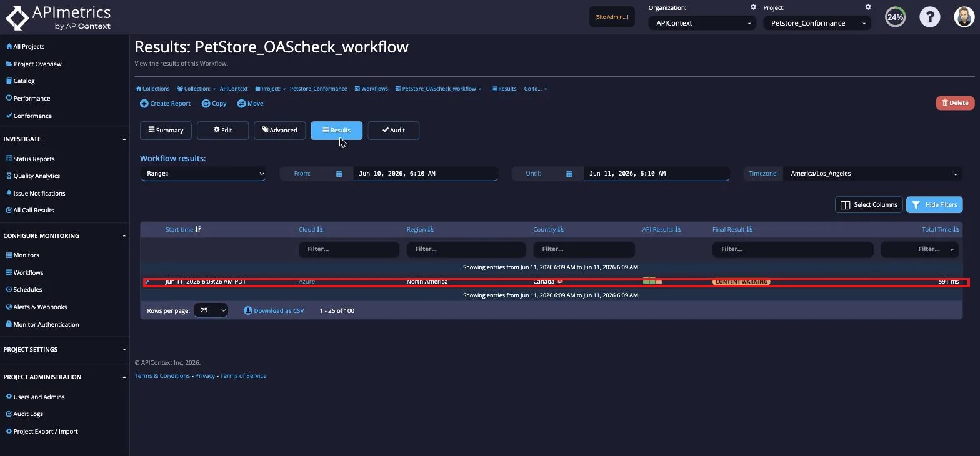Open Quality Analytics in sidebar
Viewport: 980px width, 456px height.
point(33,176)
